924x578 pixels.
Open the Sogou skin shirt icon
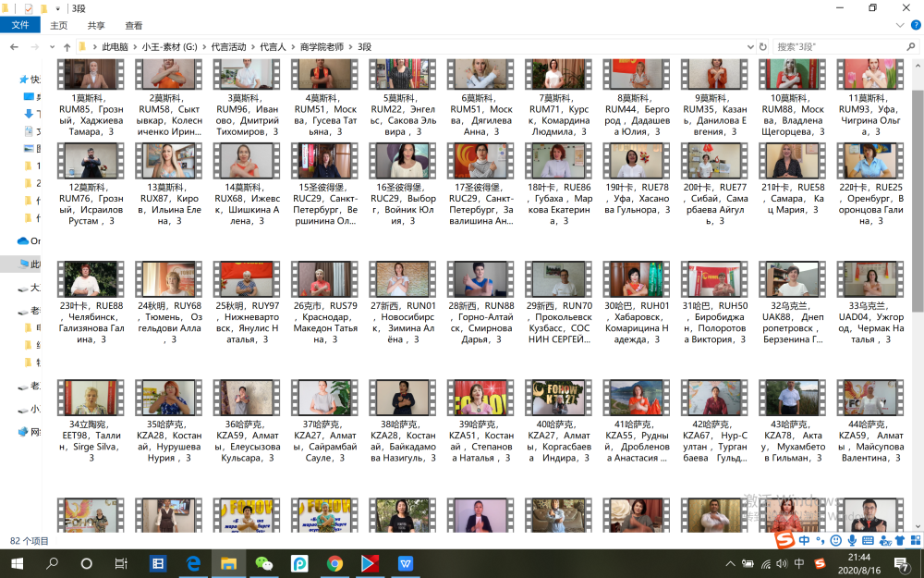click(x=899, y=540)
